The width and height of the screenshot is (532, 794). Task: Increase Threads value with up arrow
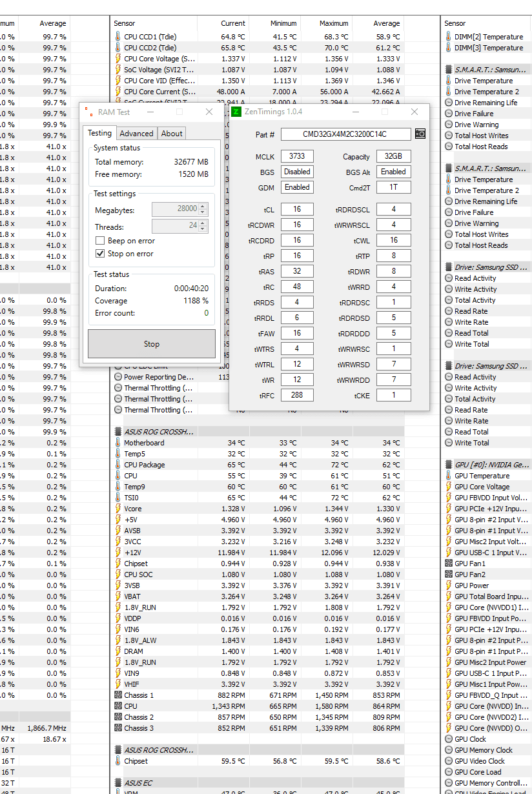click(203, 224)
